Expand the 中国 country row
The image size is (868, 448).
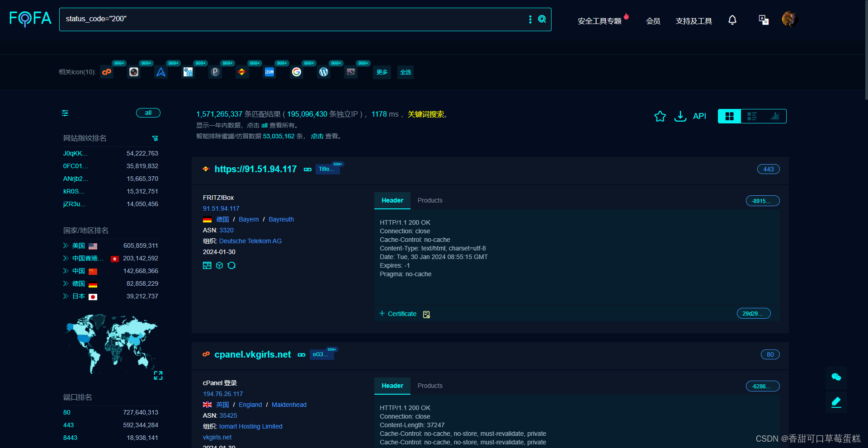pos(66,271)
